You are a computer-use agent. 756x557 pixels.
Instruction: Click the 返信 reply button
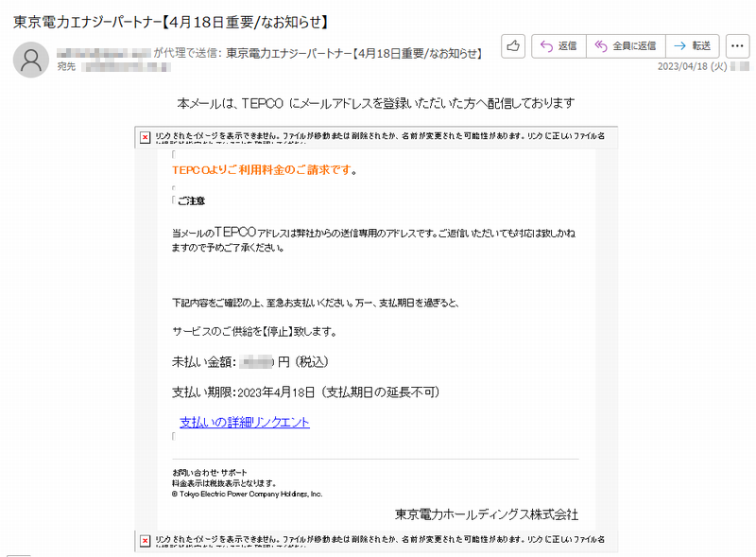558,46
